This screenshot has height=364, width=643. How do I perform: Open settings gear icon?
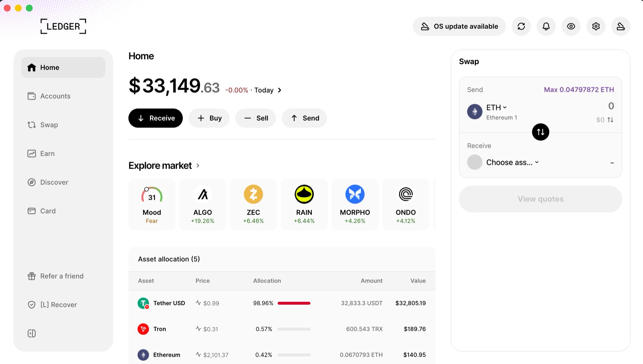coord(596,26)
